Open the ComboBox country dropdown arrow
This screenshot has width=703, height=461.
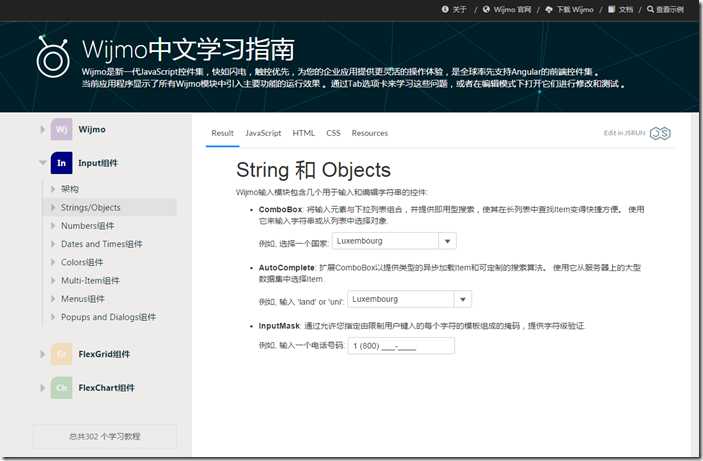click(x=447, y=241)
